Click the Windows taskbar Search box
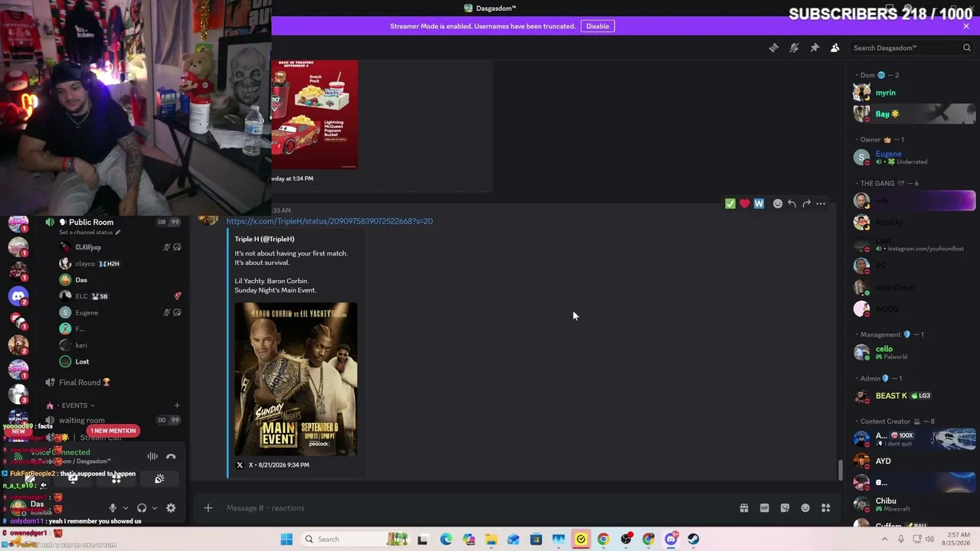 click(x=356, y=540)
